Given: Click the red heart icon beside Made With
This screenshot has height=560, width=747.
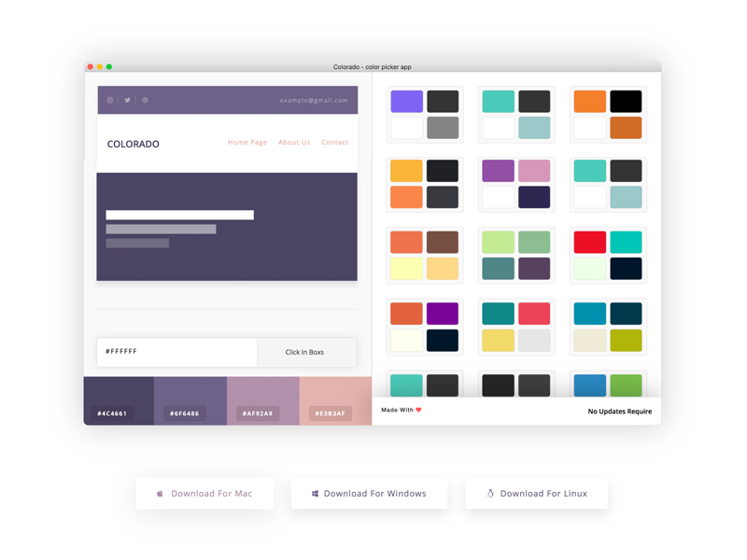Looking at the screenshot, I should click(418, 410).
